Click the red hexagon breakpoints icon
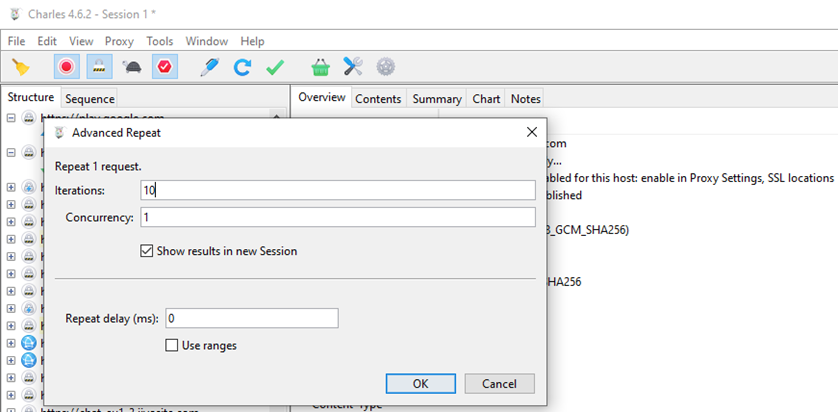The height and width of the screenshot is (412, 838). 165,67
